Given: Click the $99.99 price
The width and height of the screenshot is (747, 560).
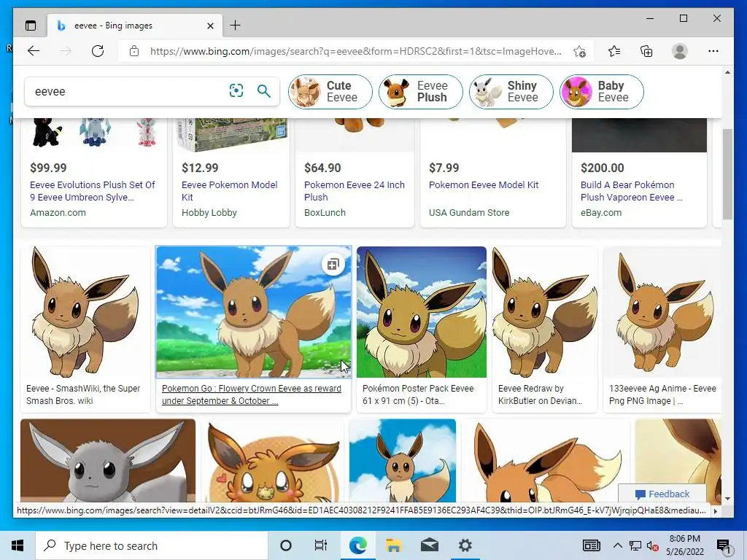Looking at the screenshot, I should coord(48,168).
